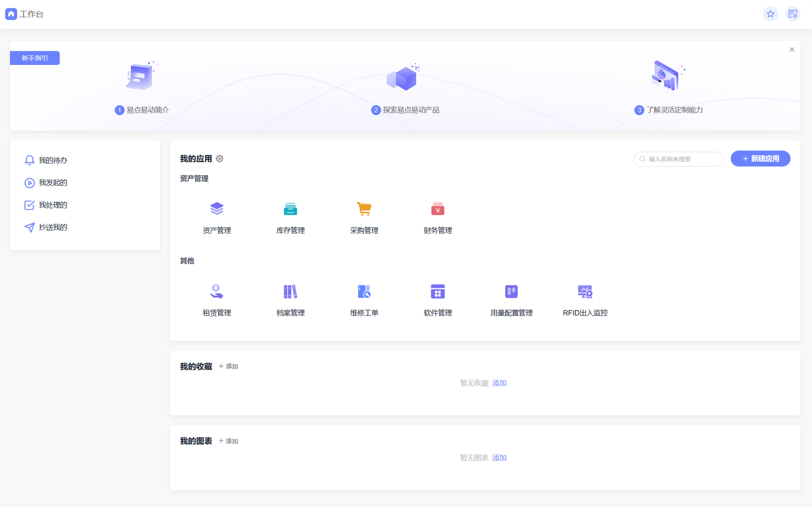812x507 pixels.
Task: Open the list settings icon in header
Action: pyautogui.click(x=793, y=14)
